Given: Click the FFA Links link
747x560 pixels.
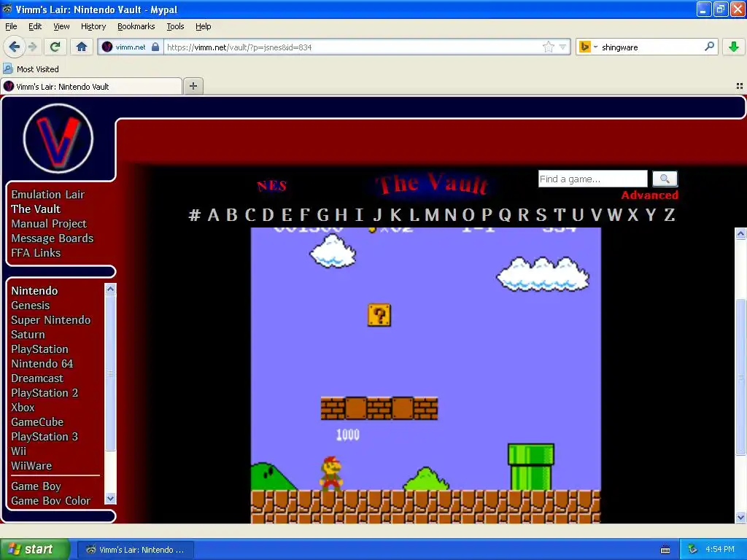Looking at the screenshot, I should tap(36, 253).
